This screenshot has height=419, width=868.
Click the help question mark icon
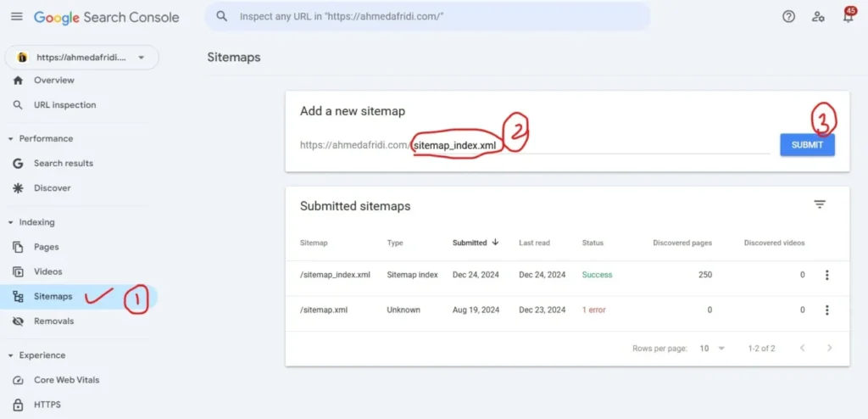tap(788, 16)
